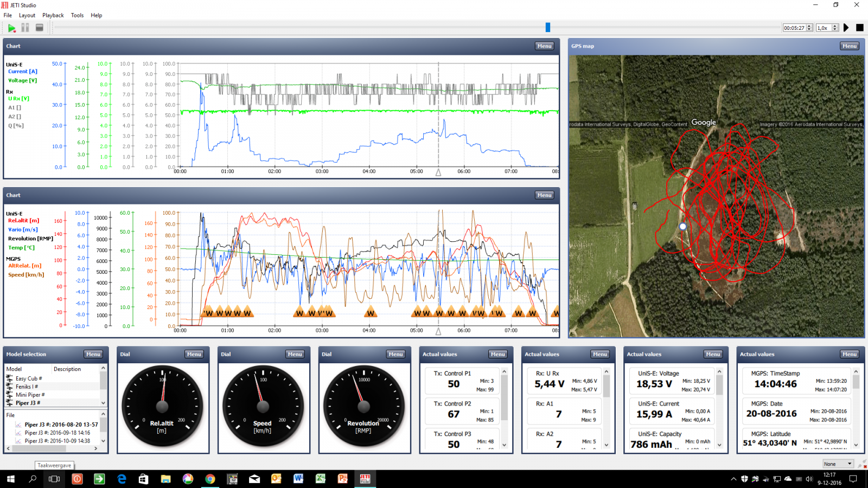
Task: Open Excel from taskbar
Action: click(321, 479)
